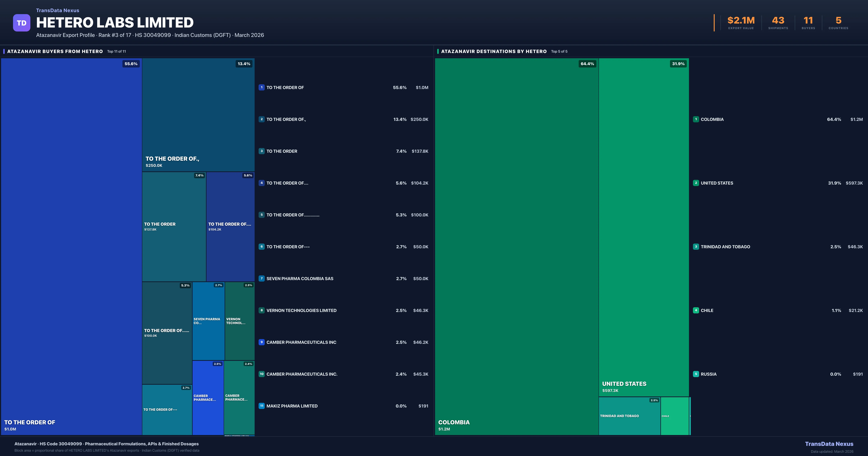Click rank badge 11 beside Makiz Pharma Limited
Image resolution: width=868 pixels, height=456 pixels.
261,406
